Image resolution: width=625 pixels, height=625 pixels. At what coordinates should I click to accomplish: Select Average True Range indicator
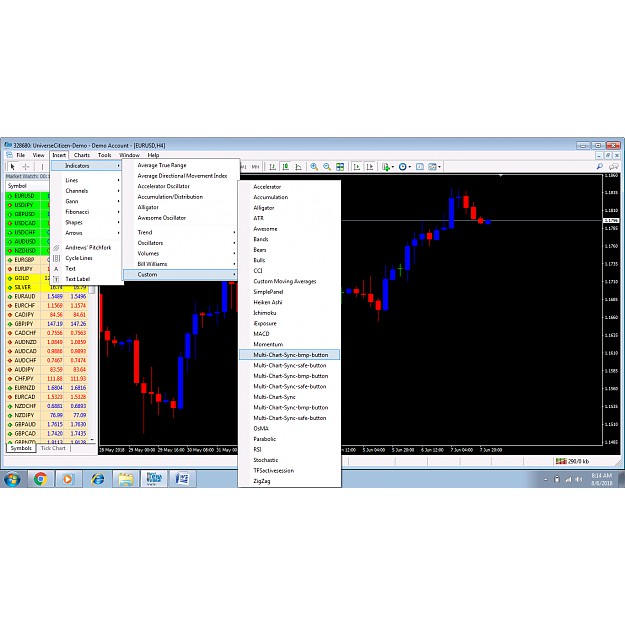[x=162, y=165]
